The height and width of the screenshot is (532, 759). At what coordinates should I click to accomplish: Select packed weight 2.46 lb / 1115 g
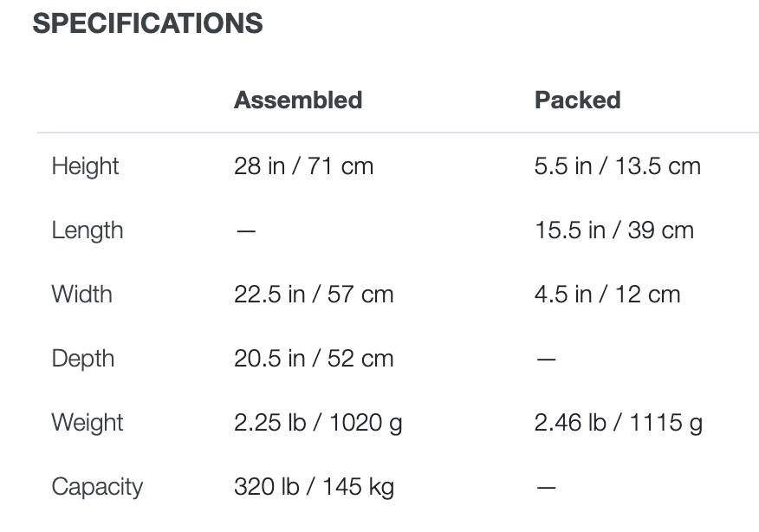(619, 423)
